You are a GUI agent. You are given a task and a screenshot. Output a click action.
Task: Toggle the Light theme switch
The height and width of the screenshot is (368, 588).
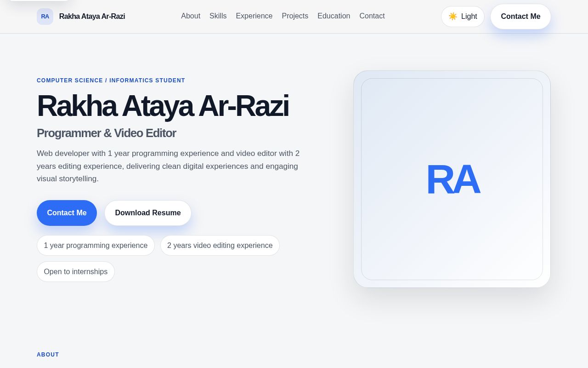463,17
